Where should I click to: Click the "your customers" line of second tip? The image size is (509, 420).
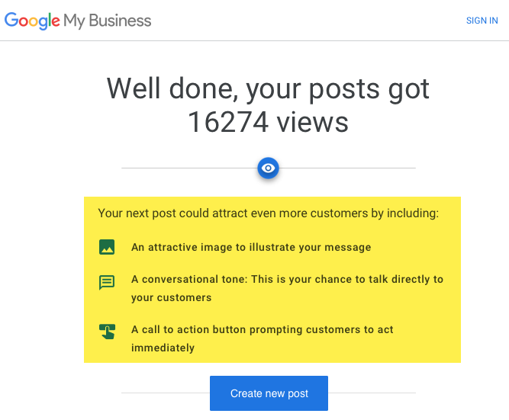pos(171,298)
